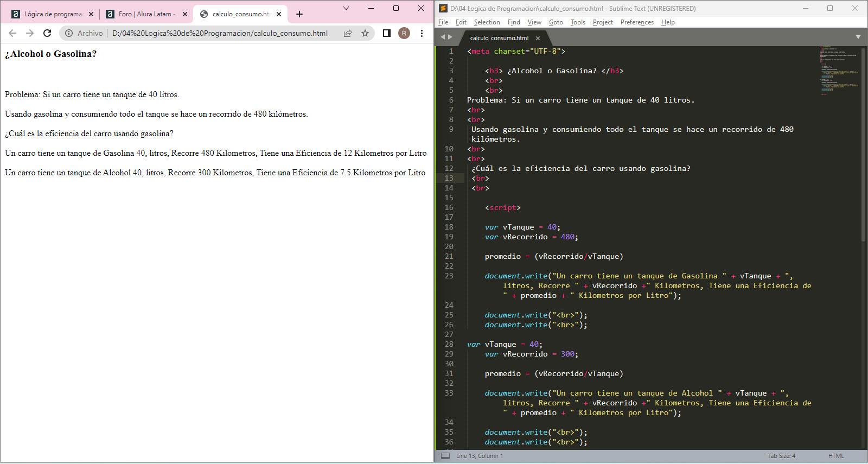Select calculo_consumo.html Chrome tab

coord(241,14)
